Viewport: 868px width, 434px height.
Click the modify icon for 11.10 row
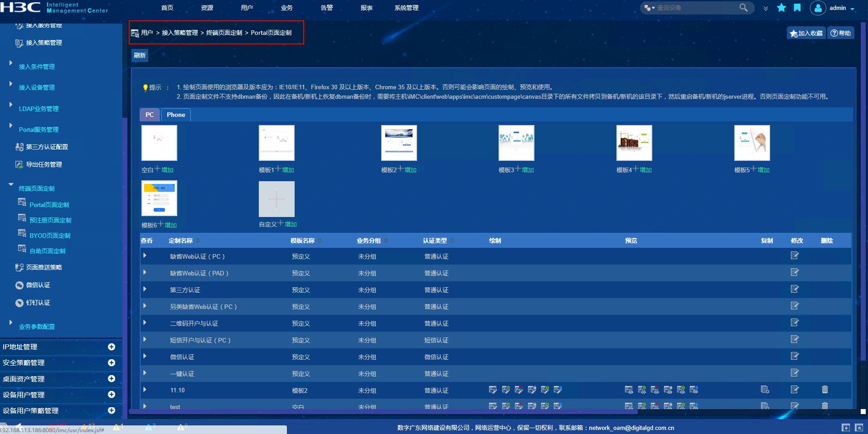pyautogui.click(x=795, y=390)
